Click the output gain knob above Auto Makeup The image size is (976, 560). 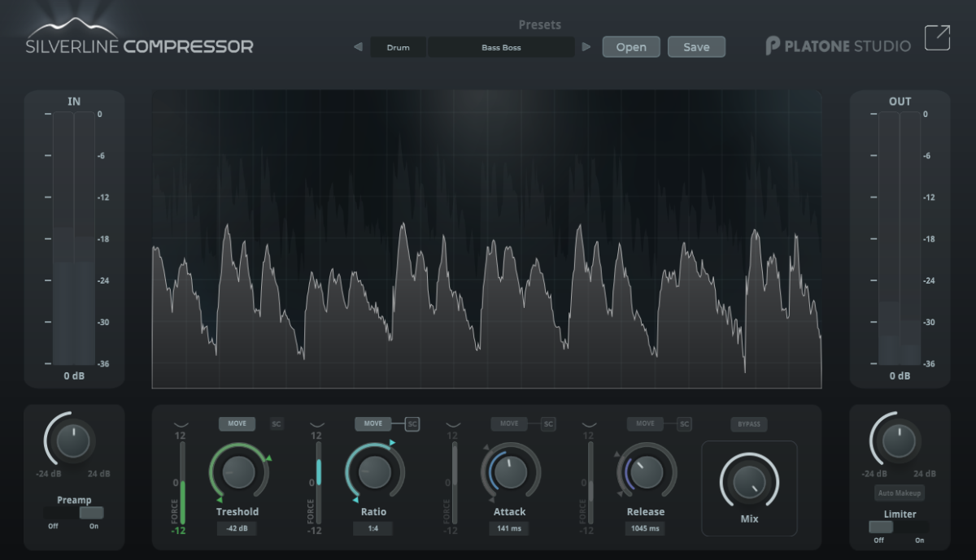coord(899,441)
